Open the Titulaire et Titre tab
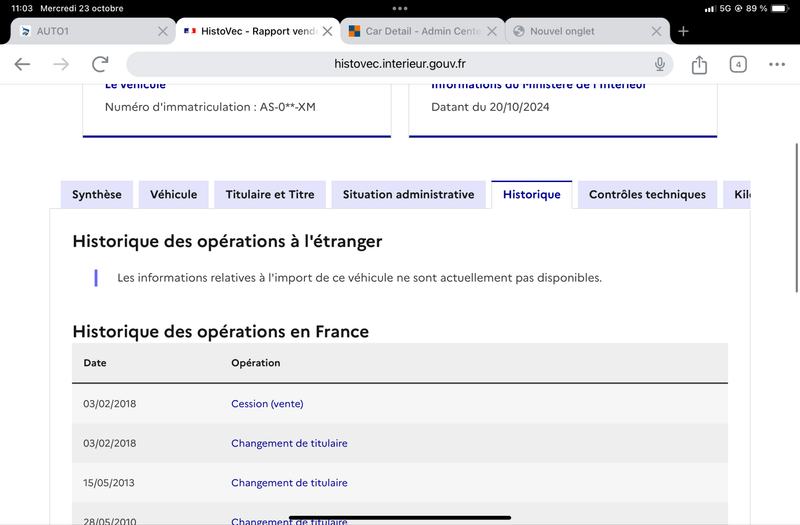The image size is (800, 525). tap(270, 194)
